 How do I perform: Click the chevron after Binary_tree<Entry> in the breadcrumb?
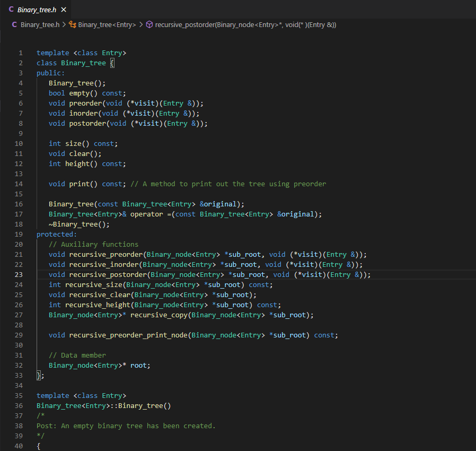click(141, 24)
